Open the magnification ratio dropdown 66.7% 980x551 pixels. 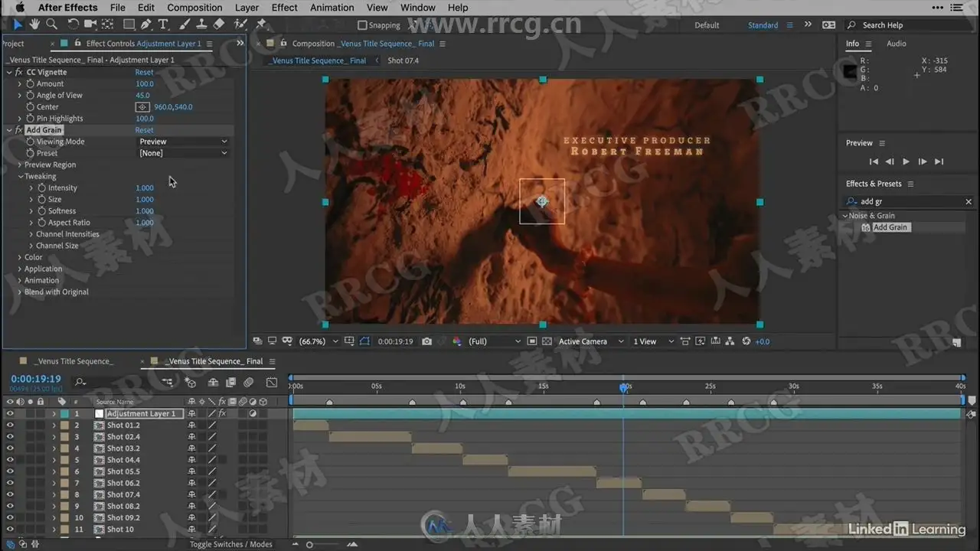click(x=318, y=341)
